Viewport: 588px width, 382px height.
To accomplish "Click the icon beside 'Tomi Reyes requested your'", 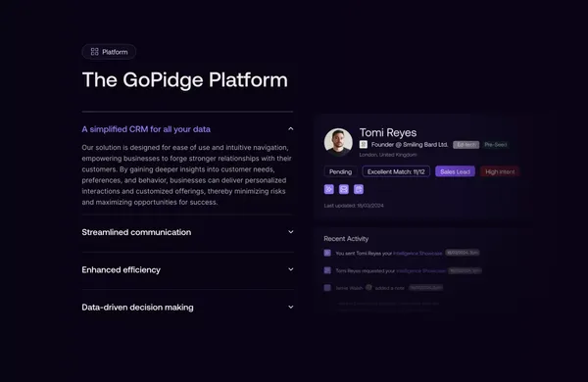I will point(327,270).
